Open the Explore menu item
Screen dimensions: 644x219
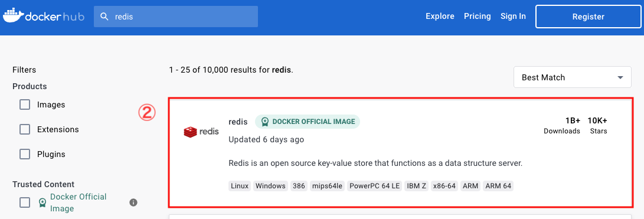[x=440, y=17]
